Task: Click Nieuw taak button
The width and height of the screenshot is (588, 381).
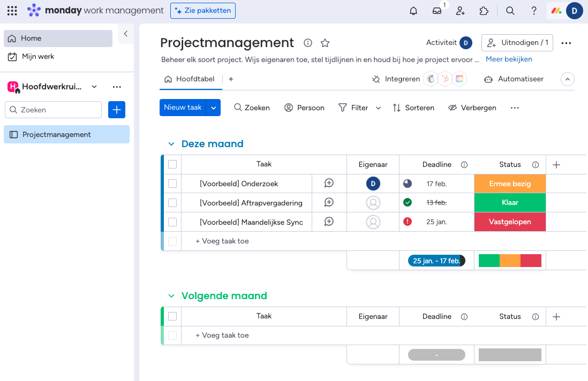Action: point(183,108)
